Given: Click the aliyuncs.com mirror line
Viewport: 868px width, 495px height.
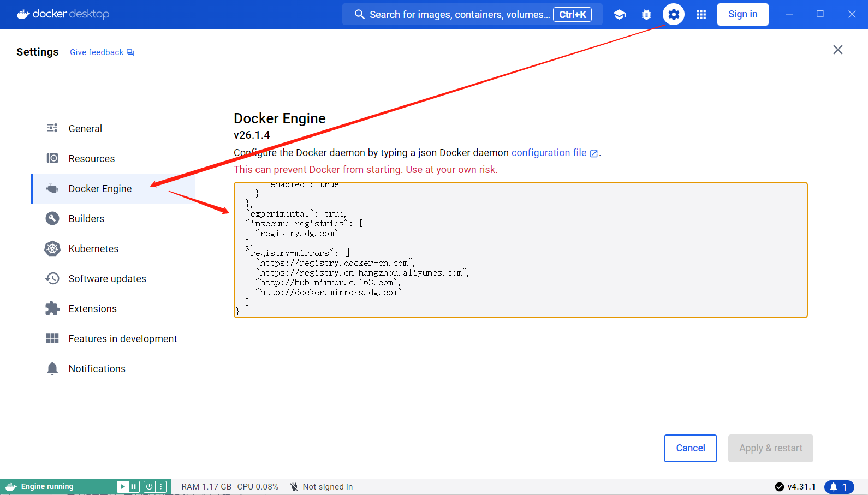Looking at the screenshot, I should coord(362,273).
